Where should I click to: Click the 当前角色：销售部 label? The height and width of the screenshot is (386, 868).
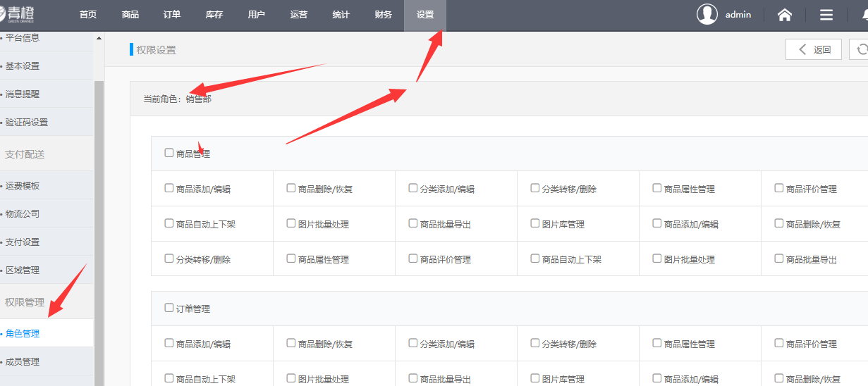tap(177, 99)
